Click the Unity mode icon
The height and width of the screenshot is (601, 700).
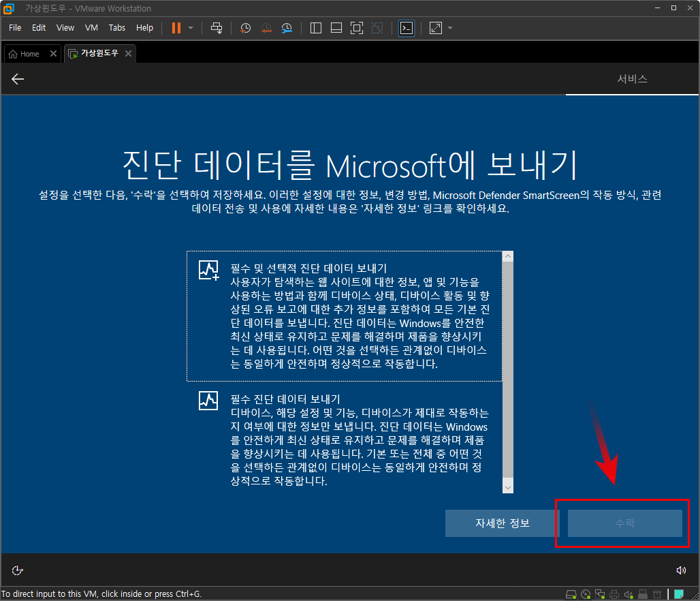pyautogui.click(x=377, y=28)
